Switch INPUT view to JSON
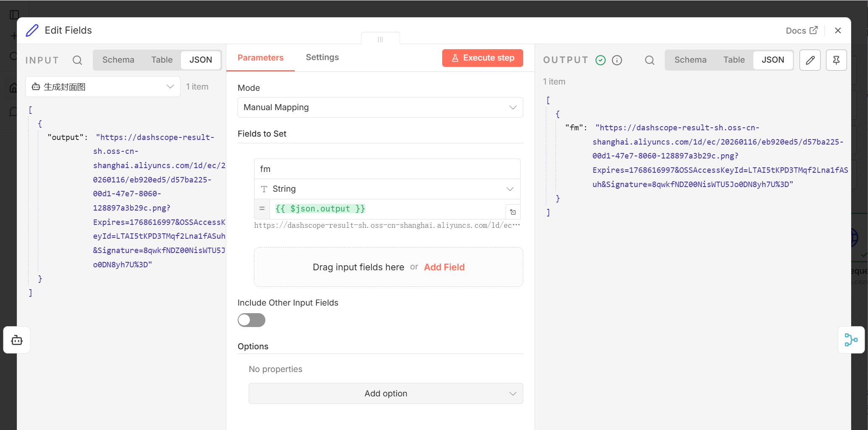Viewport: 868px width, 430px height. click(x=201, y=60)
